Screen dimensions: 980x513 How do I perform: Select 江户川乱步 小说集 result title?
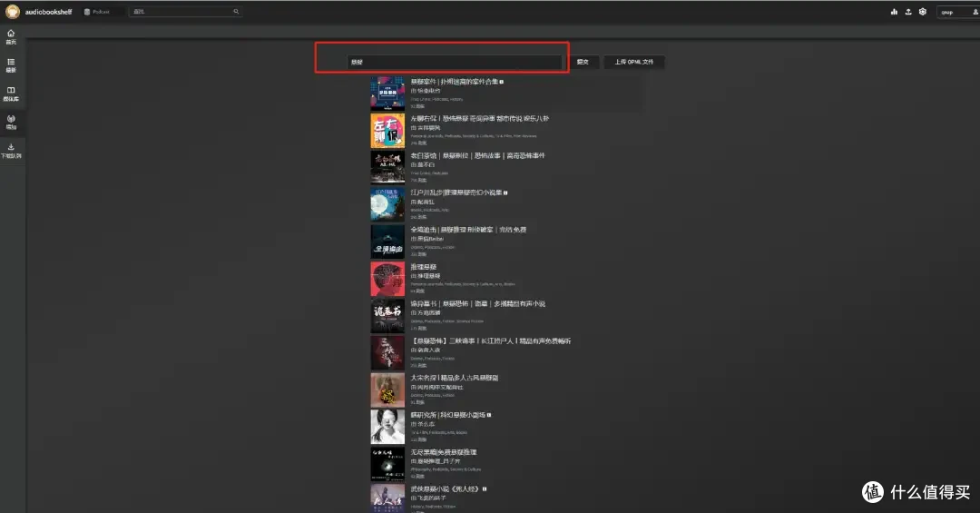click(456, 192)
